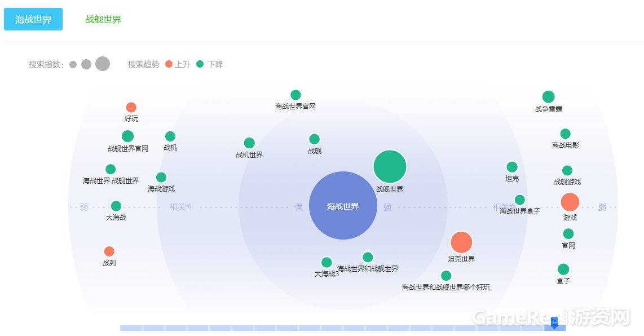Click the green 海战电影 bubble

click(566, 134)
